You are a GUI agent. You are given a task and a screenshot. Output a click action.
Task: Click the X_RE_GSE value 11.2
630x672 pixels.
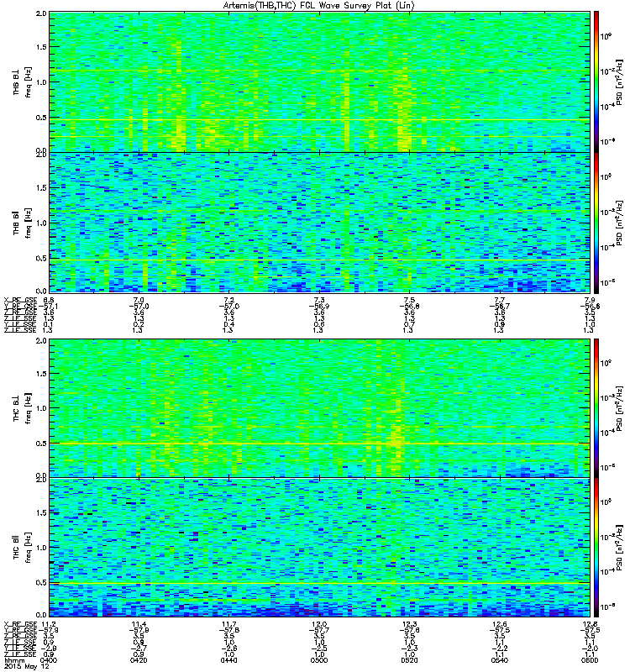49,624
